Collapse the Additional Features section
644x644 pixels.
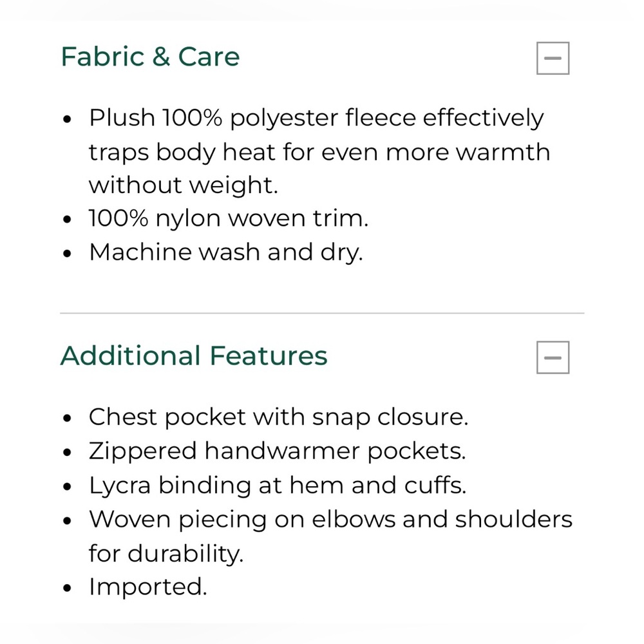pos(553,357)
